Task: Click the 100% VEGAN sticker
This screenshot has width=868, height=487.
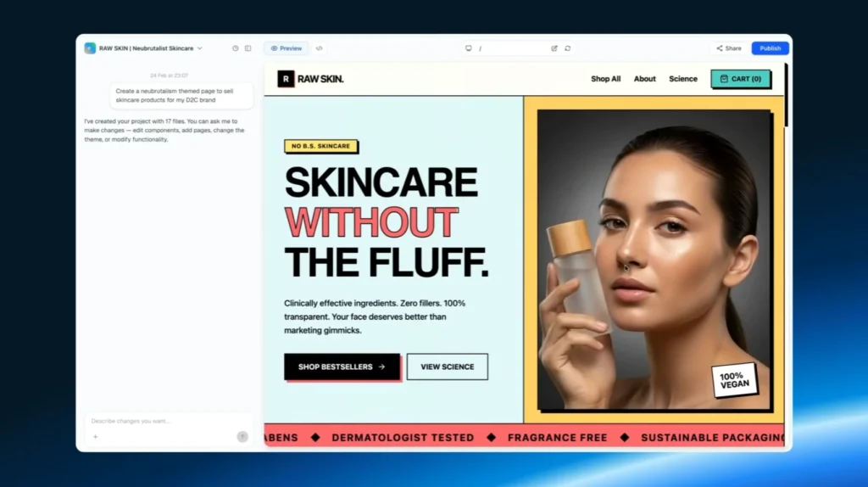Action: click(x=735, y=380)
